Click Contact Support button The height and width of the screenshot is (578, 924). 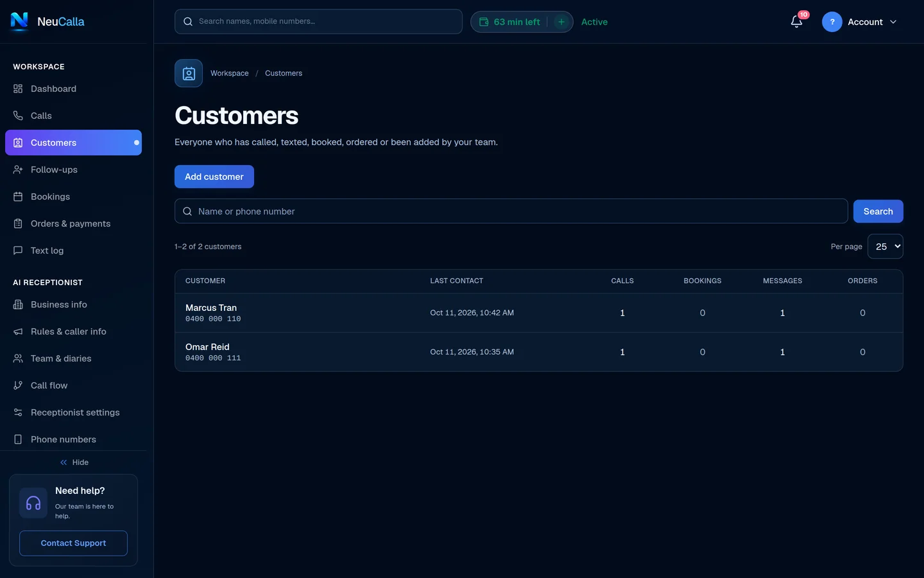coord(73,543)
